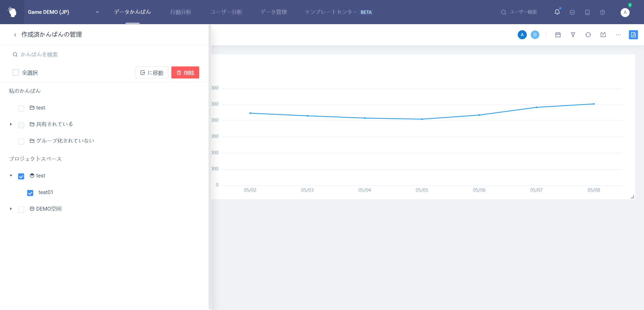
Task: Open the more options ellipsis
Action: 618,35
